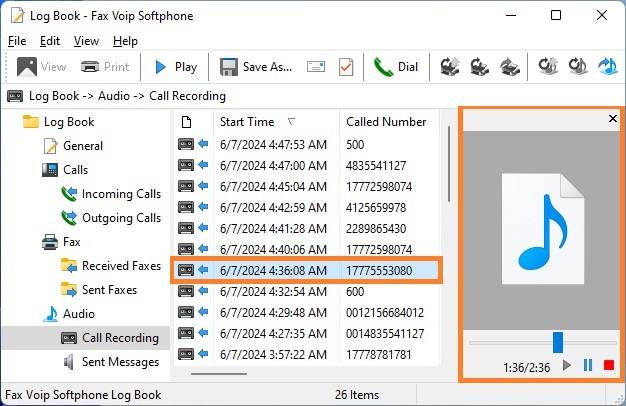626x406 pixels.
Task: Select the recording at 4:41:28 AM
Action: pos(306,228)
